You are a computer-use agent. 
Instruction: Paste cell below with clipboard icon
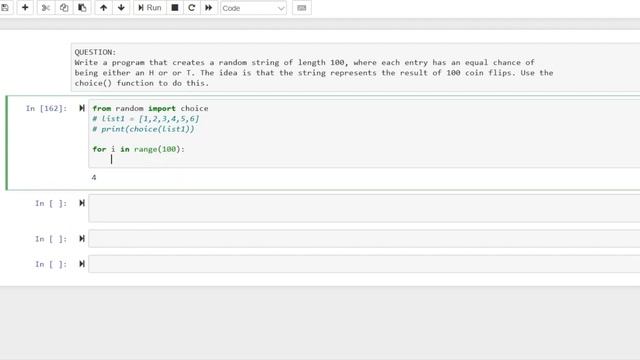click(x=82, y=8)
